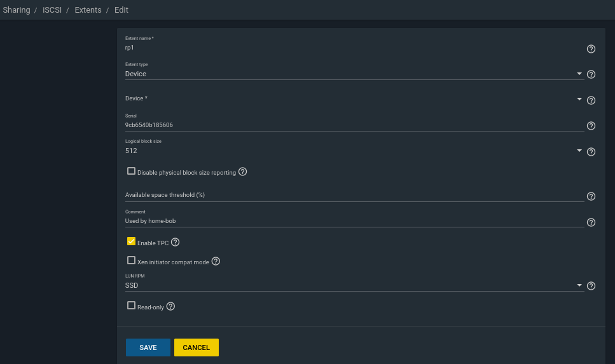Open help for Extent name field
Image resolution: width=615 pixels, height=364 pixels.
pos(591,49)
